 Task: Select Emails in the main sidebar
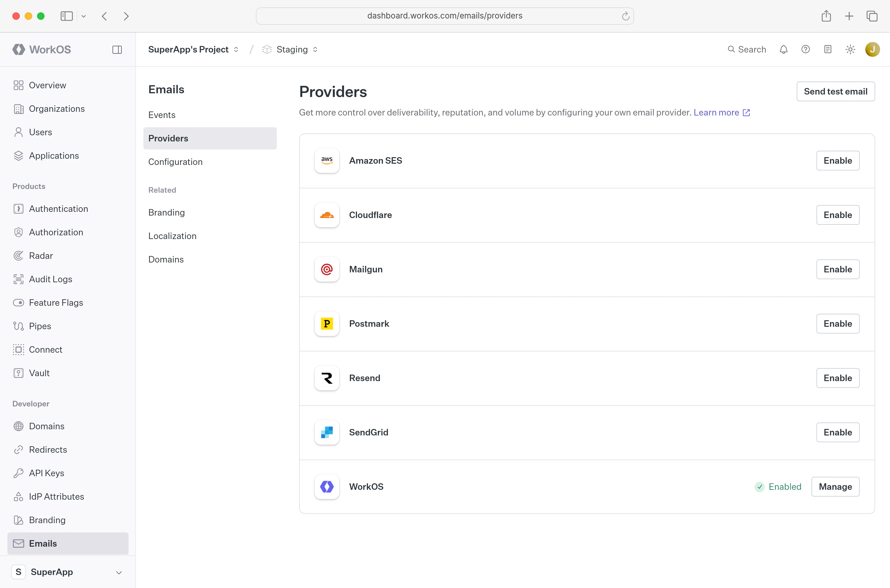pyautogui.click(x=68, y=544)
